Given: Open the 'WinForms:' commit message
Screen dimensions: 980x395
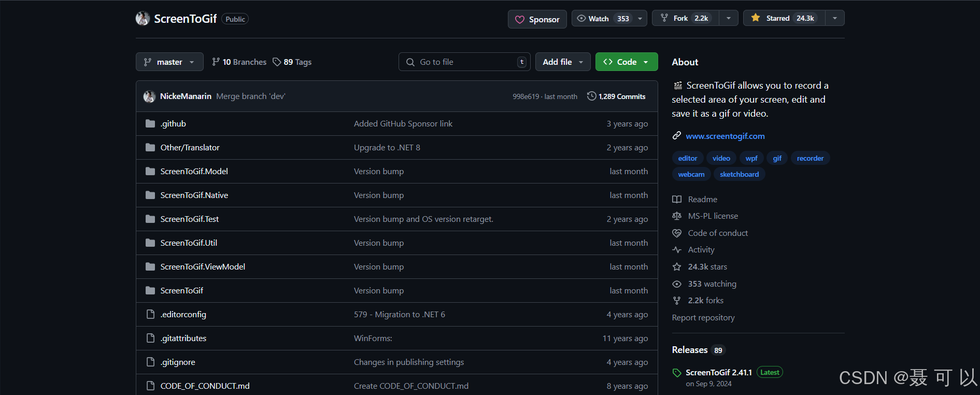Looking at the screenshot, I should [373, 338].
